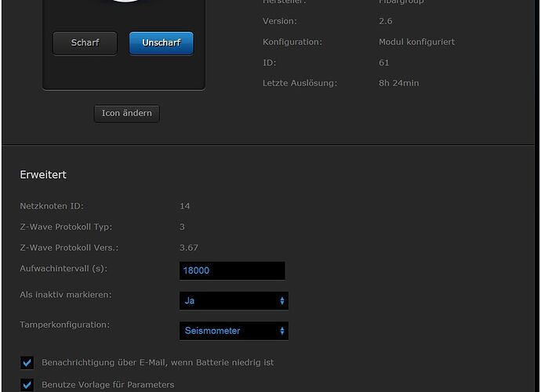Click the Tamperkonfiguration label text
The image size is (541, 392).
[x=64, y=325]
